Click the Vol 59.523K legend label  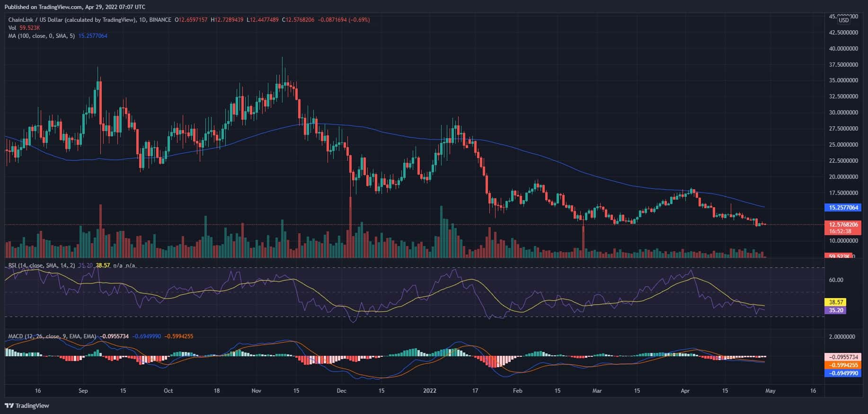tap(24, 28)
